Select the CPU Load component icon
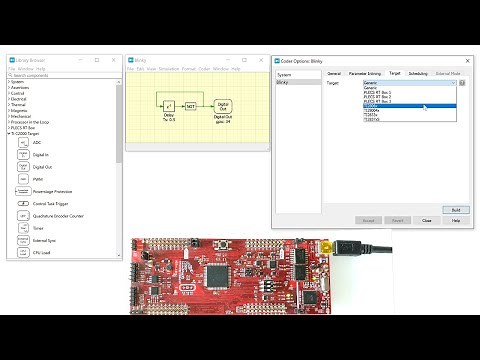This screenshot has width=480, height=360. [x=23, y=252]
